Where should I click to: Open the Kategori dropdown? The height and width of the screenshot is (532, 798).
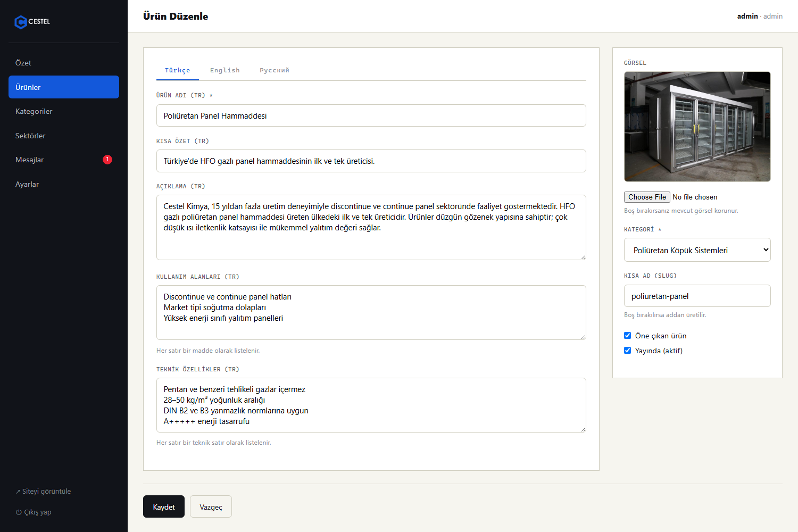click(697, 250)
